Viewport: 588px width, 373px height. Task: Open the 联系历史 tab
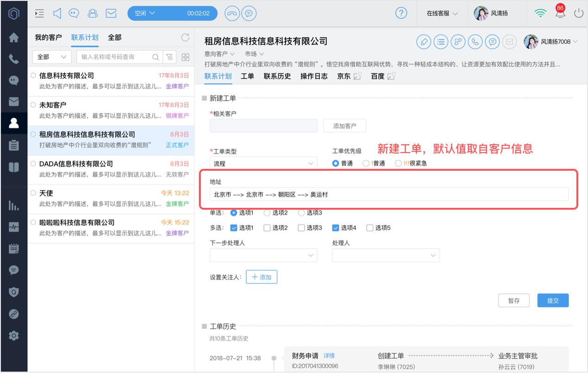277,76
